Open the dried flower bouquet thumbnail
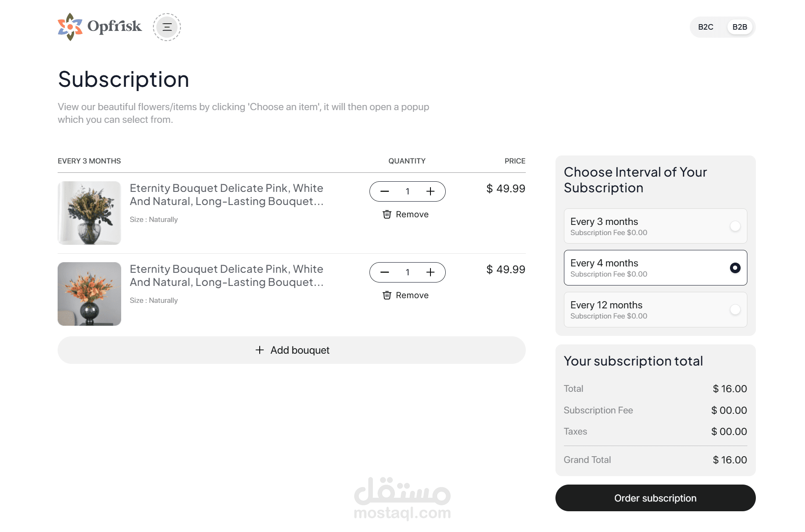 click(89, 213)
